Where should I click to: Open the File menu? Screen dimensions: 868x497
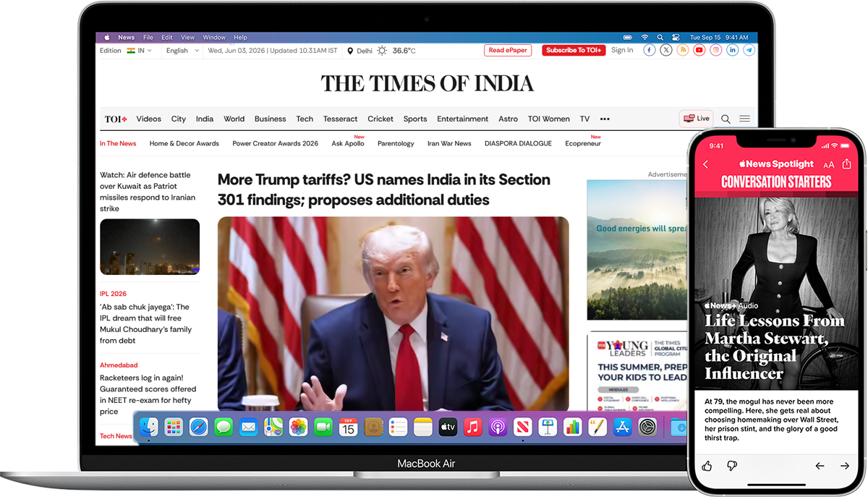[x=148, y=38]
